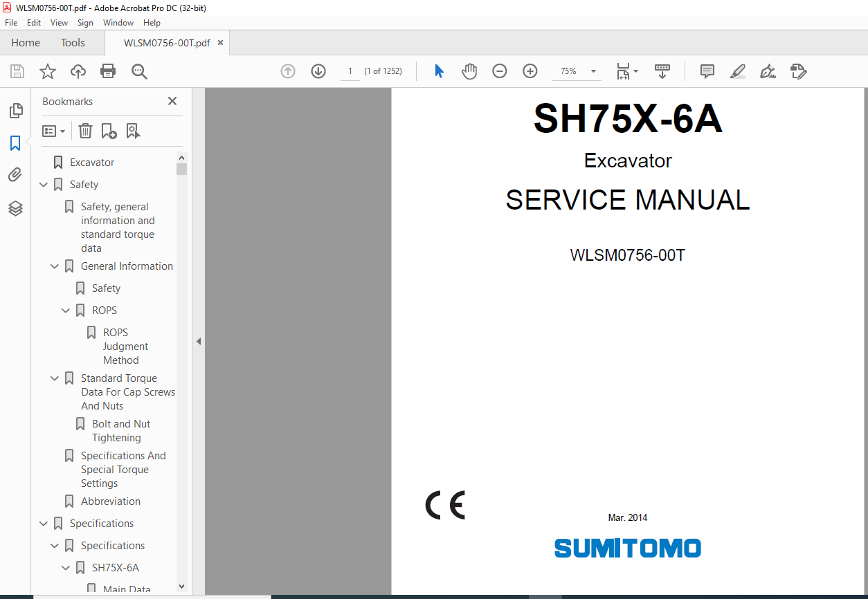Open the Layers panel icon
Image resolution: width=868 pixels, height=599 pixels.
click(15, 208)
